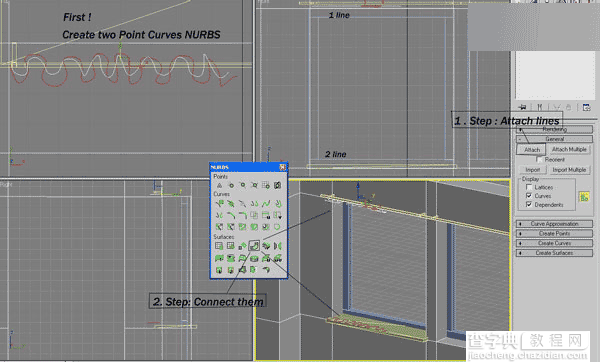600x362 pixels.
Task: Click the Attach Multiple button
Action: [x=569, y=150]
